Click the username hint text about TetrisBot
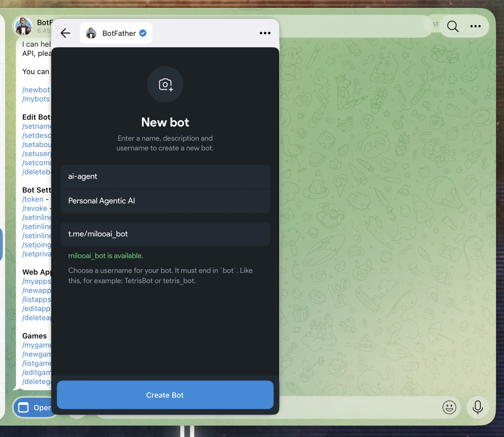 pos(160,276)
